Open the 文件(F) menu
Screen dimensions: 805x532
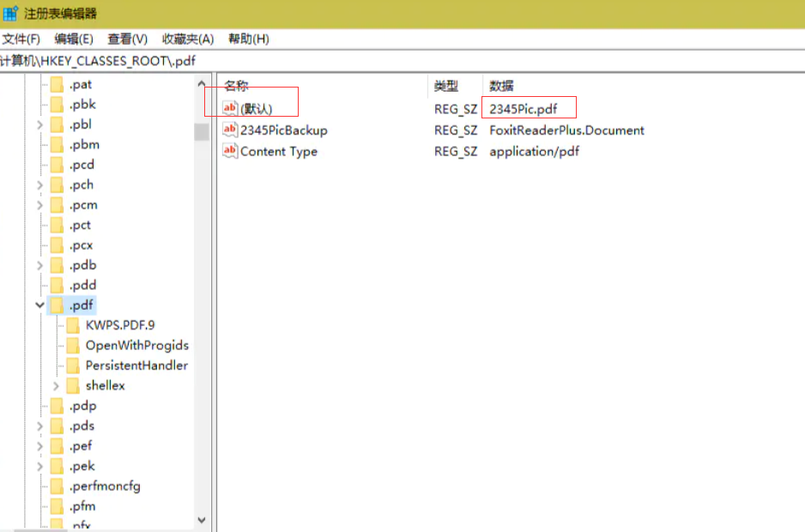pyautogui.click(x=20, y=39)
